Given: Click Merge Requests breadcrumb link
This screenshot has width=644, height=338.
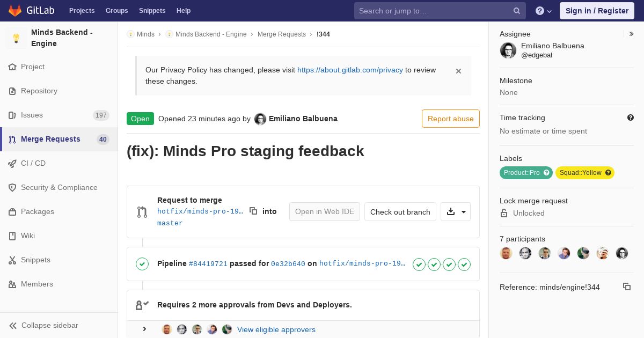Looking at the screenshot, I should (282, 34).
